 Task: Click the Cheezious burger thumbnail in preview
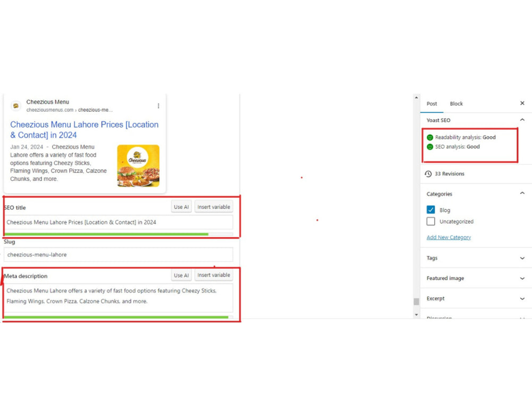tap(138, 166)
